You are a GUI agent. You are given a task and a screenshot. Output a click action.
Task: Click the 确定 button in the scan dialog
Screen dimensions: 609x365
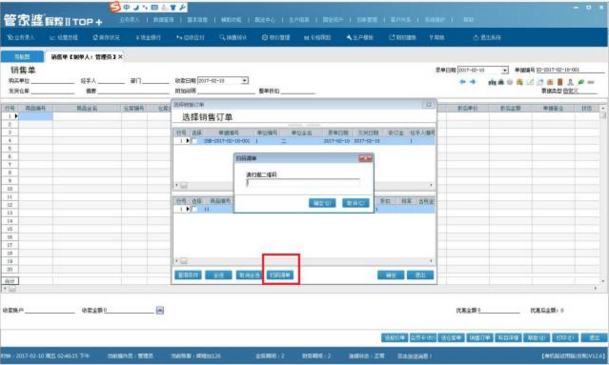pos(322,203)
